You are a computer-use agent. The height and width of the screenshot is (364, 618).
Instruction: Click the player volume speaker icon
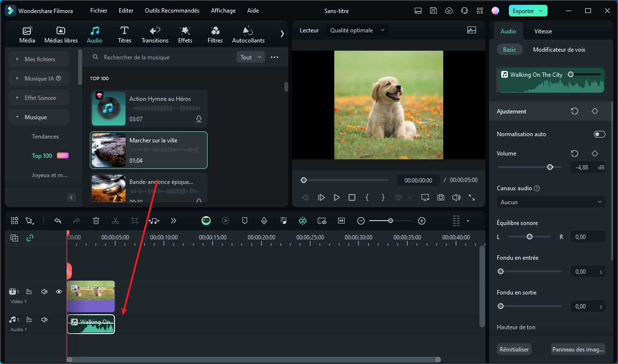coord(456,197)
